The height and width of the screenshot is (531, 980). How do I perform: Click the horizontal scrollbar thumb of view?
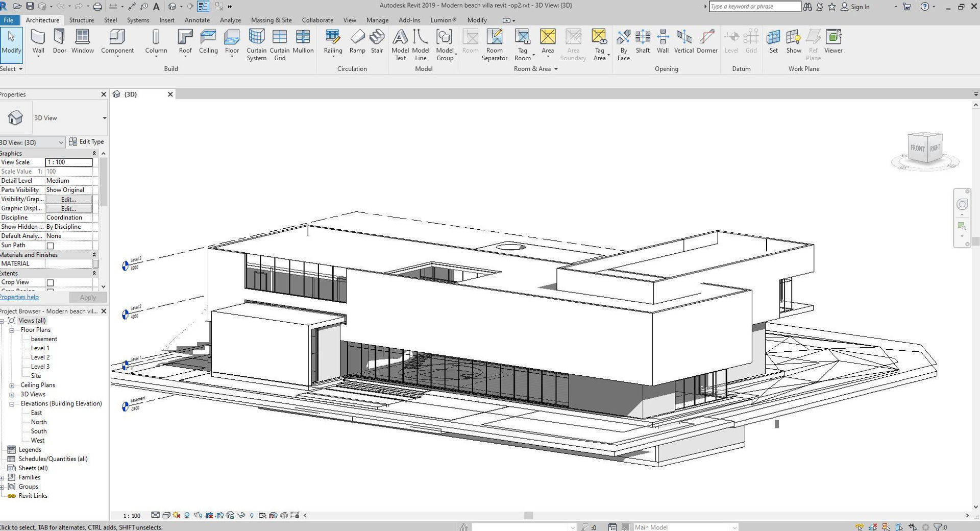(x=529, y=516)
